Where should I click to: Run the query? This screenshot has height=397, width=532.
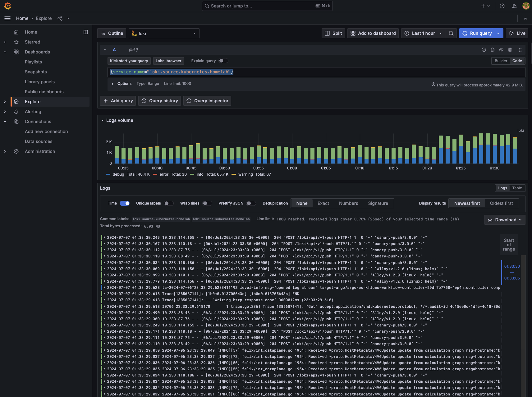click(478, 33)
